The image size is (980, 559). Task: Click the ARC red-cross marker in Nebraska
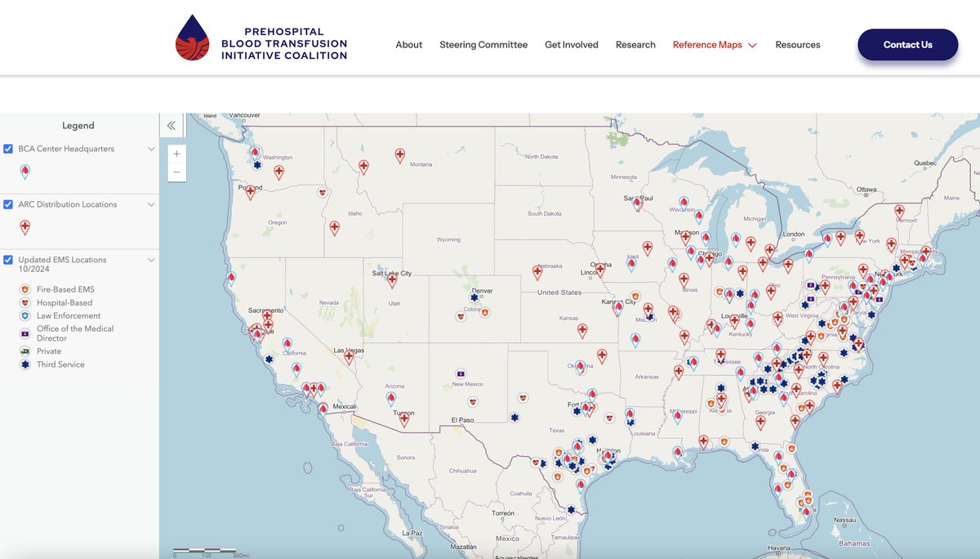click(537, 272)
